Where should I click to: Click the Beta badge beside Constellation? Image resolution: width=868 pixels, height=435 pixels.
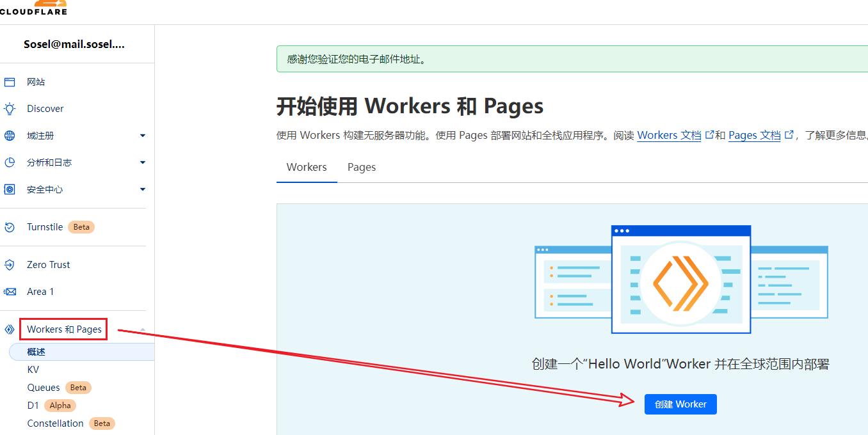pyautogui.click(x=102, y=423)
